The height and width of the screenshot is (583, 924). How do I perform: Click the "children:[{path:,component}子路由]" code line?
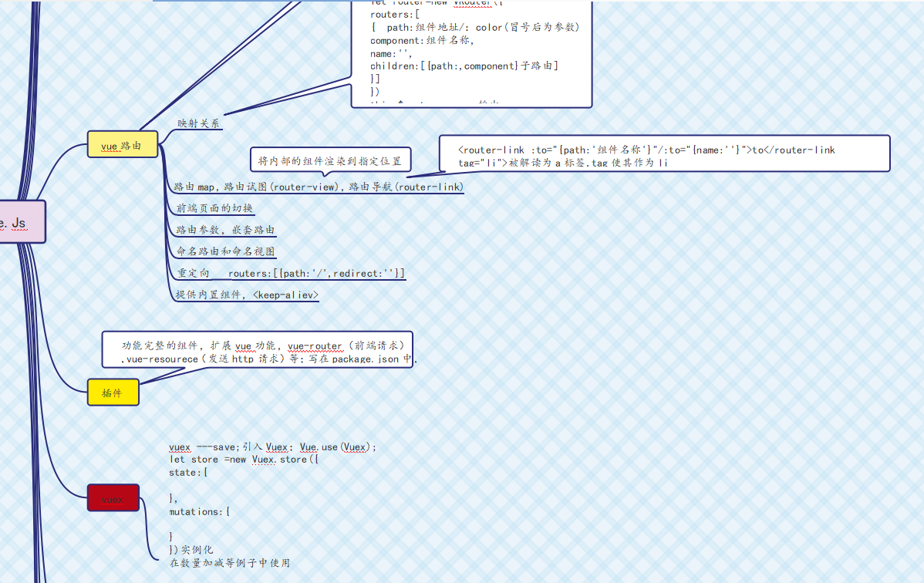[x=464, y=66]
